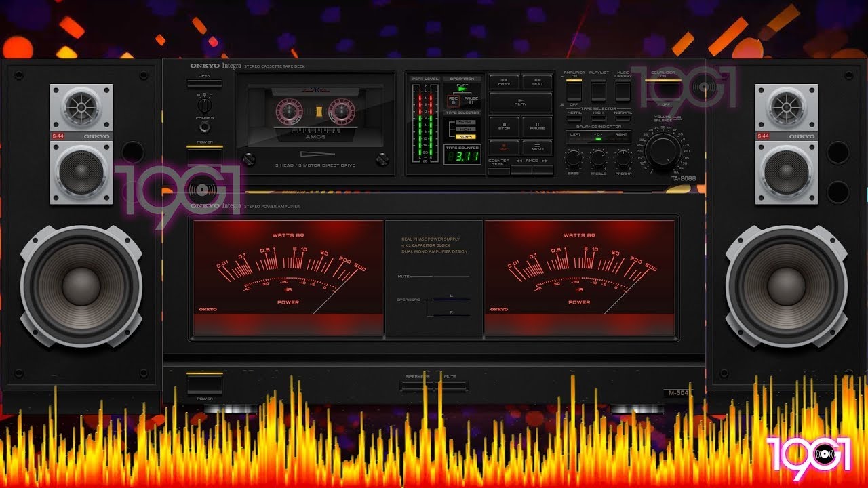The height and width of the screenshot is (488, 868).
Task: Click the NORM indicator in the display
Action: coord(465,136)
